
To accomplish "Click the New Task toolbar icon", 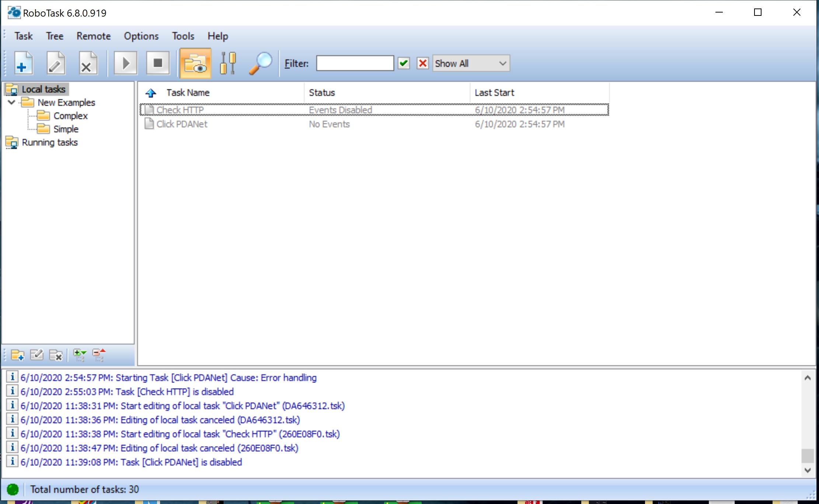I will [23, 63].
